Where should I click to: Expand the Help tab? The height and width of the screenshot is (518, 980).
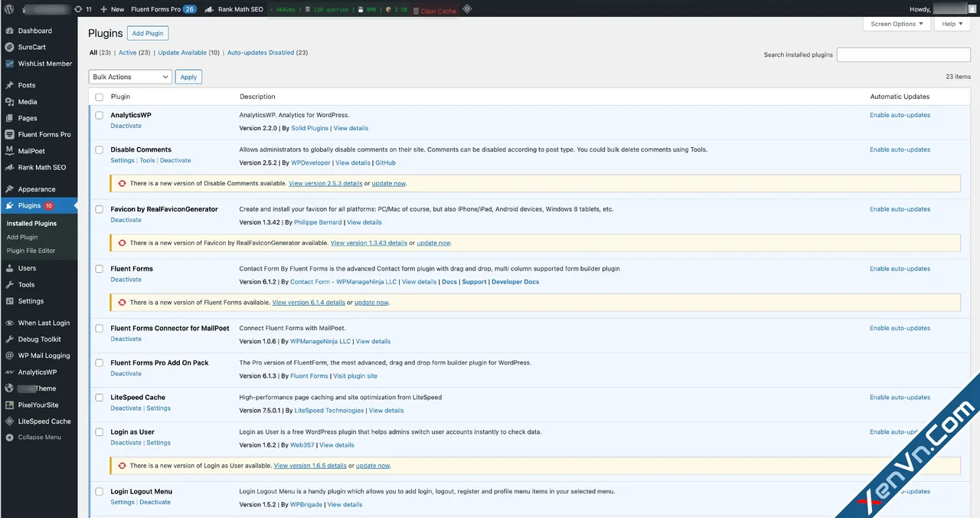tap(953, 24)
